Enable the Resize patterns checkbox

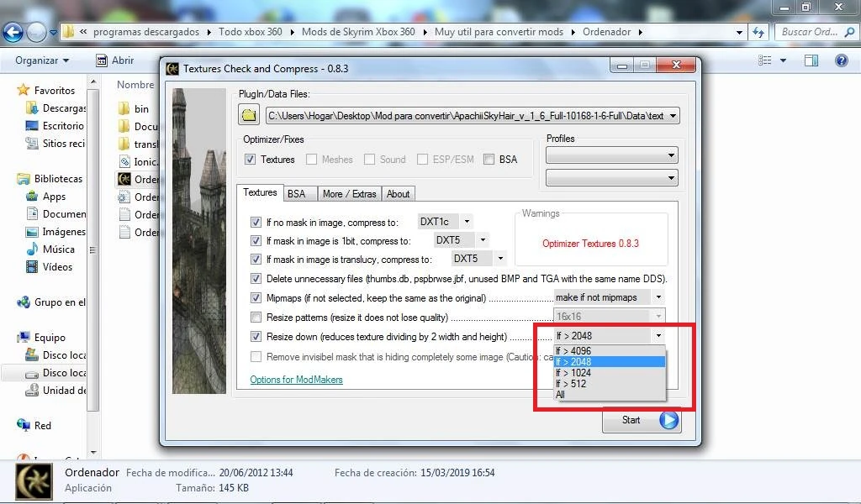pyautogui.click(x=256, y=317)
